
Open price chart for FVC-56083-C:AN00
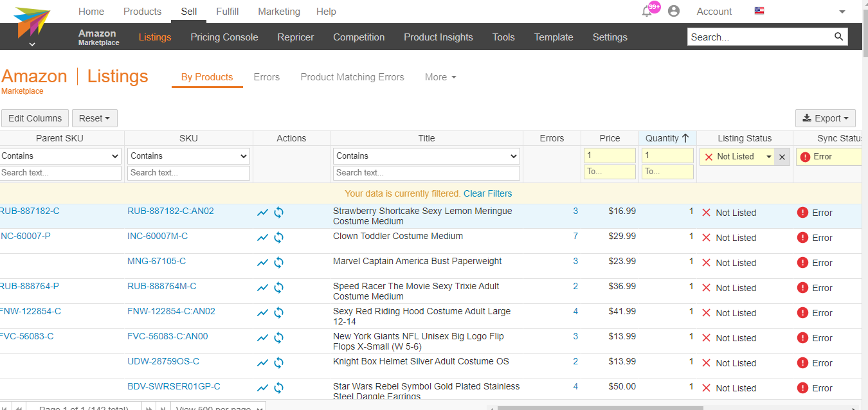coord(262,338)
